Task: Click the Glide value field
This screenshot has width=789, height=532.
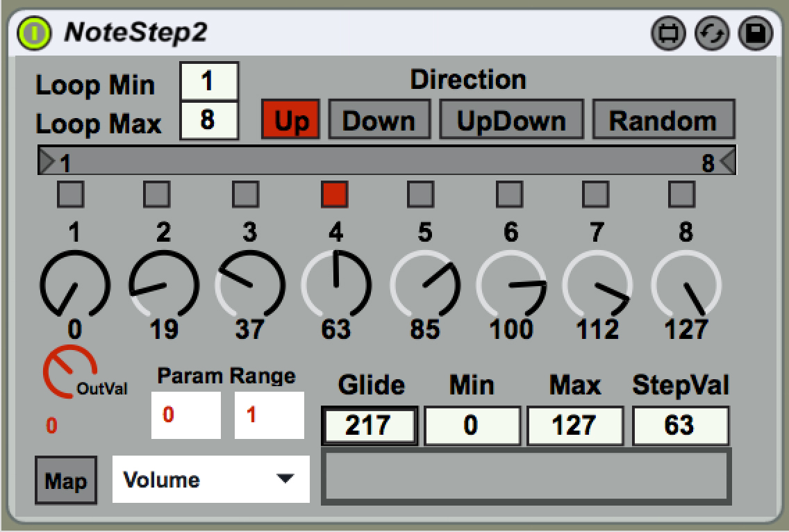Action: pos(369,426)
